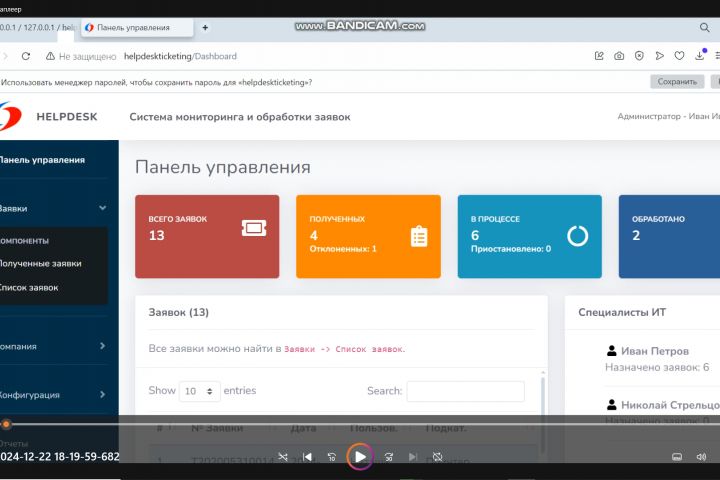Open the Администратор user menu
720x480 pixels.
(x=669, y=116)
